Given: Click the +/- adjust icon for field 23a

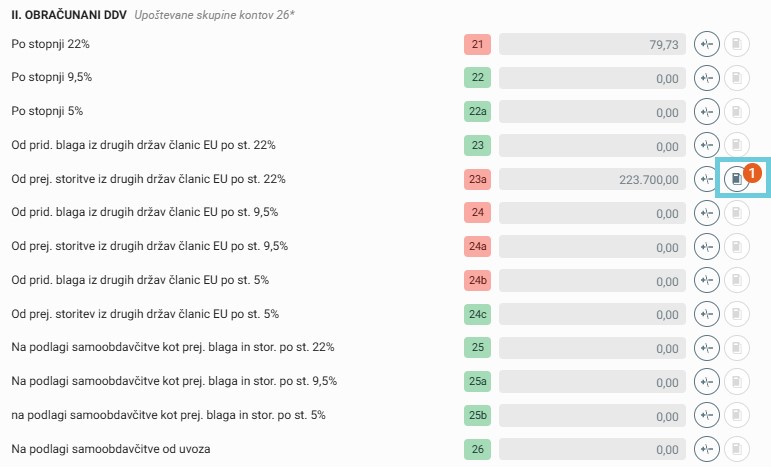Looking at the screenshot, I should pyautogui.click(x=707, y=179).
